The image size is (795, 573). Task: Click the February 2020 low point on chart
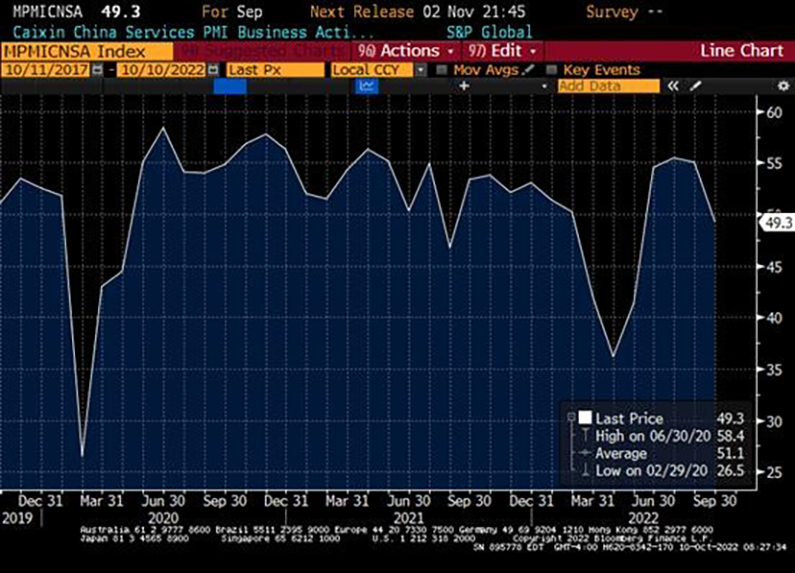tap(82, 455)
